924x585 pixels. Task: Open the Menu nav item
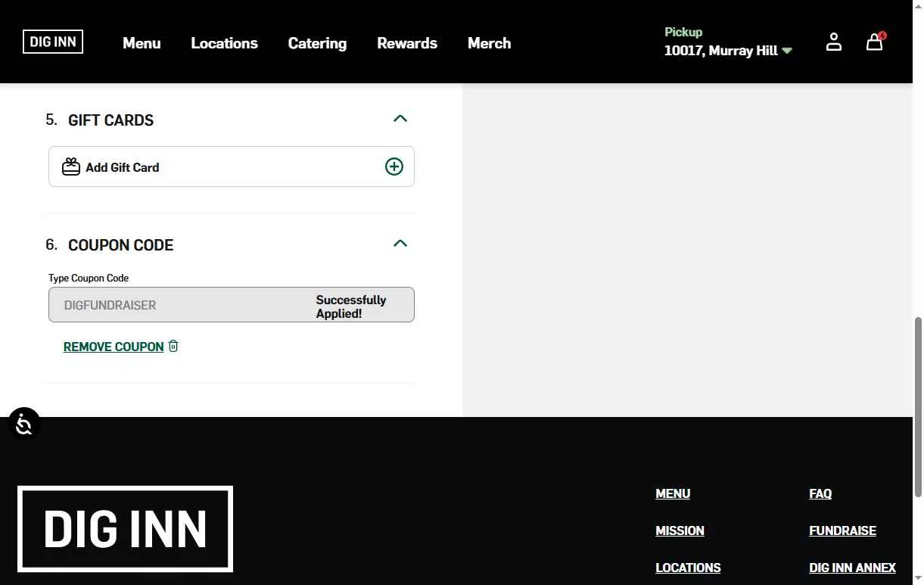[142, 43]
